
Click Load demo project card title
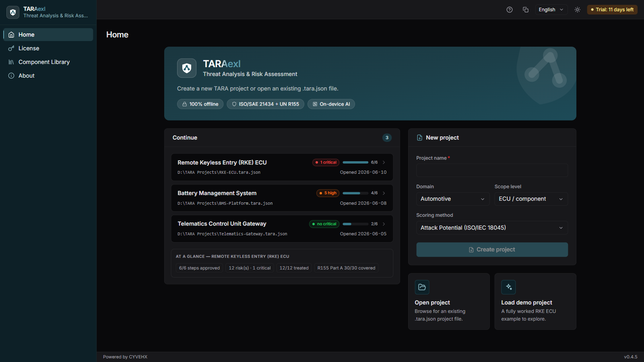pyautogui.click(x=526, y=302)
